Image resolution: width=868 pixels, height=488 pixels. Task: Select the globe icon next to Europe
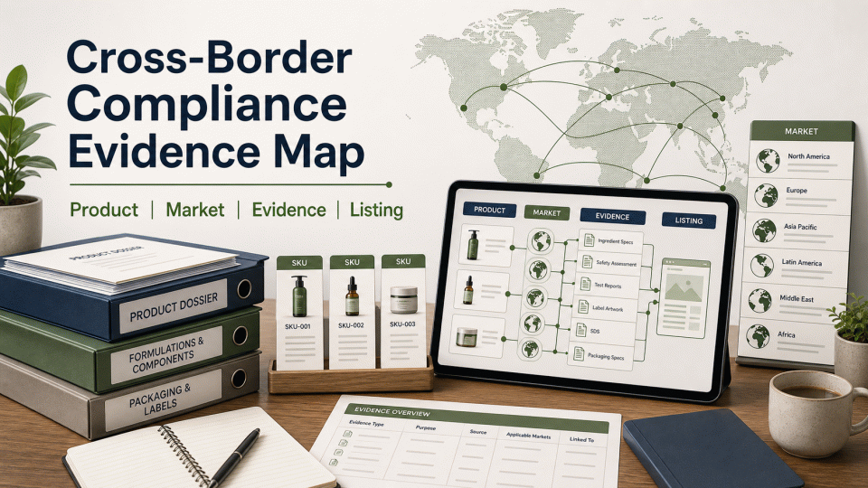766,195
